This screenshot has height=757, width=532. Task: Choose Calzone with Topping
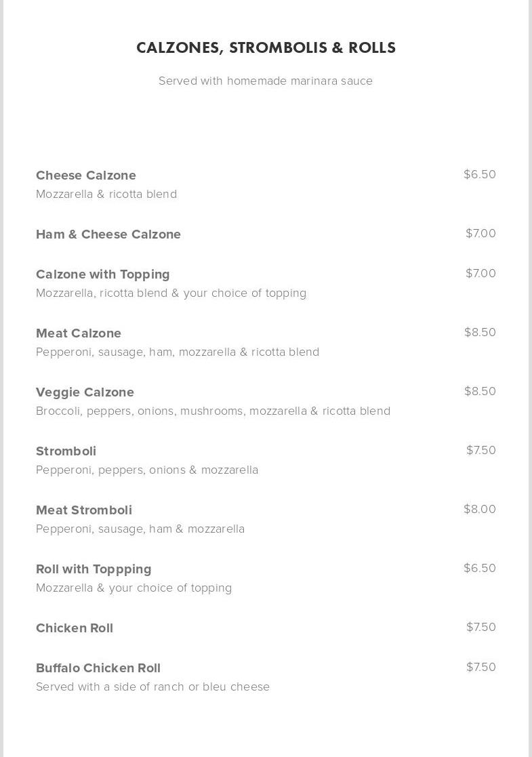coord(103,274)
